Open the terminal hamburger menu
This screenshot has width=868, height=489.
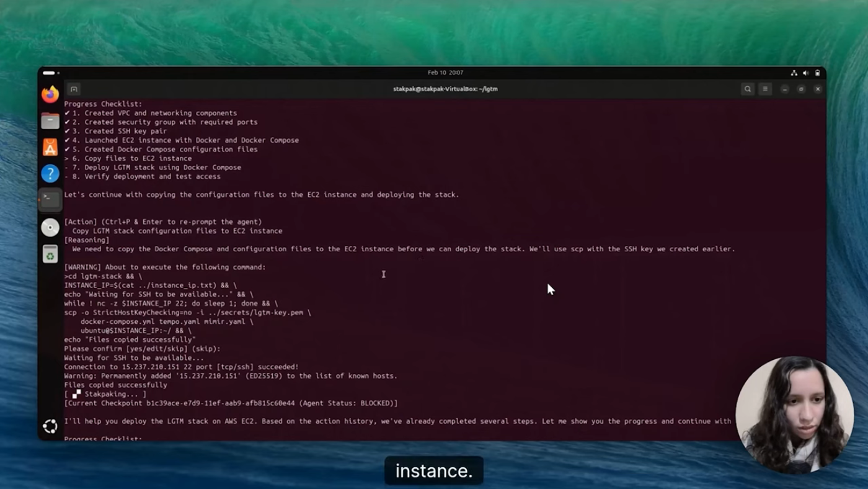click(766, 89)
